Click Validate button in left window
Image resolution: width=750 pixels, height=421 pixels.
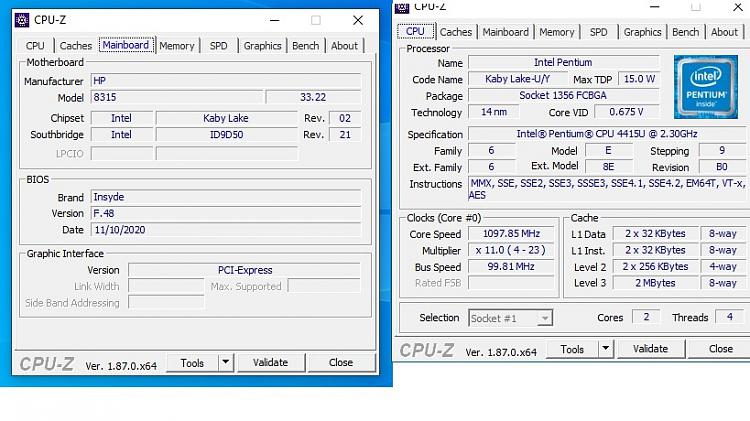271,363
